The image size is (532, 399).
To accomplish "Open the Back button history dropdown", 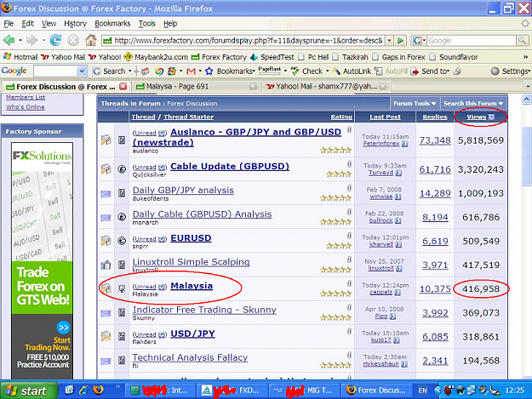I will click(x=20, y=41).
